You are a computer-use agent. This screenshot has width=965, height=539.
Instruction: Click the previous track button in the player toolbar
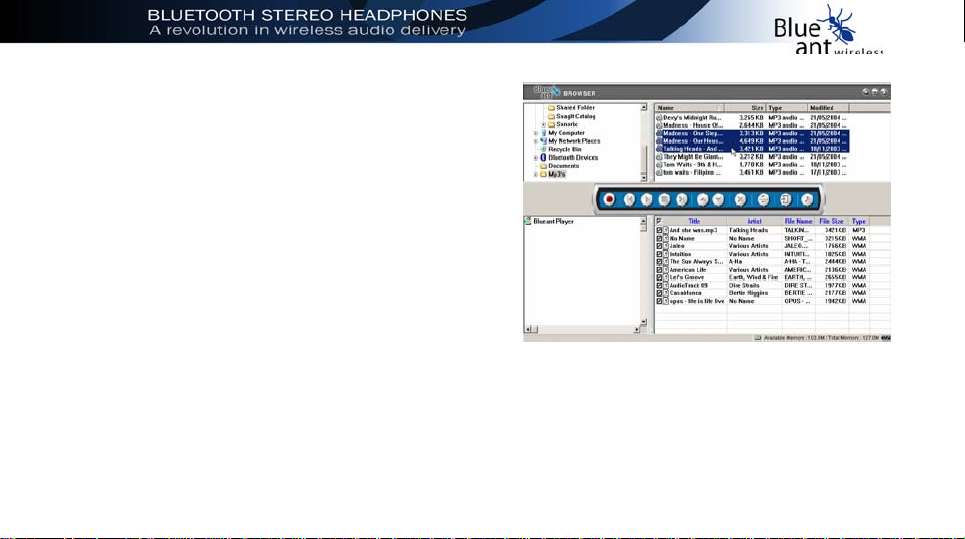[x=629, y=199]
